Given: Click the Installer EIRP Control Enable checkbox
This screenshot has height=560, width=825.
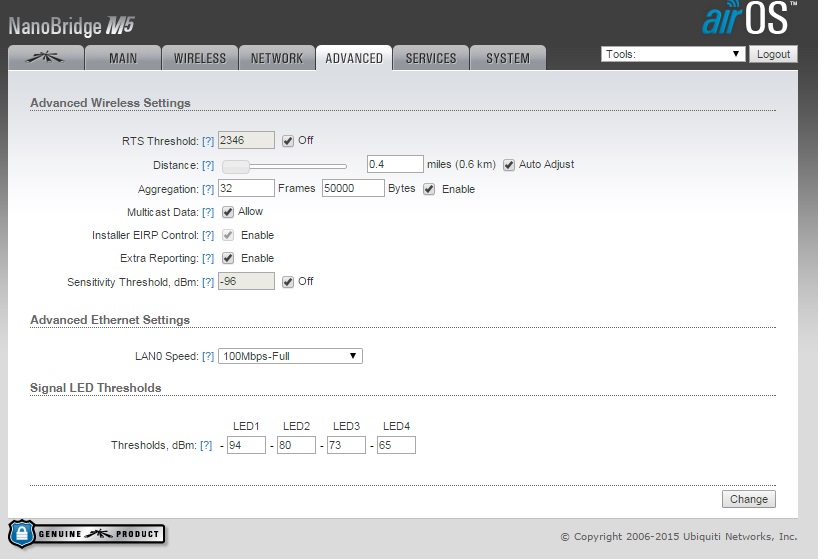Looking at the screenshot, I should click(x=228, y=235).
